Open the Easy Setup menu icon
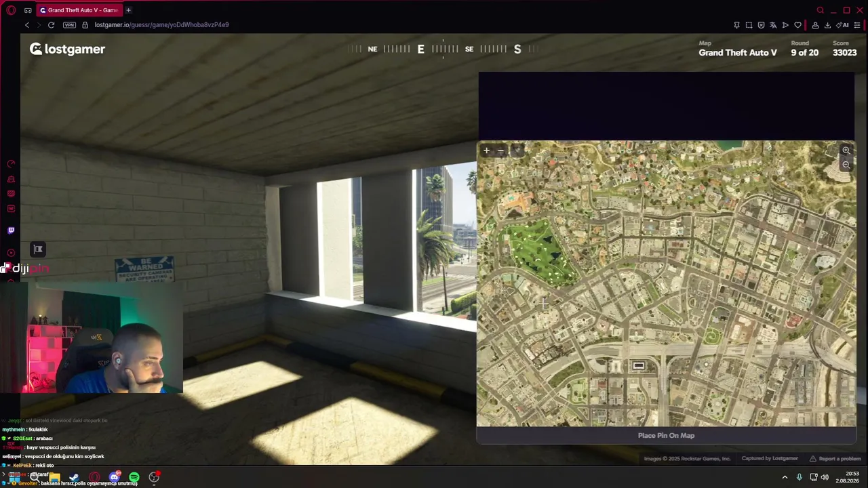Viewport: 868px width, 488px height. click(x=857, y=25)
